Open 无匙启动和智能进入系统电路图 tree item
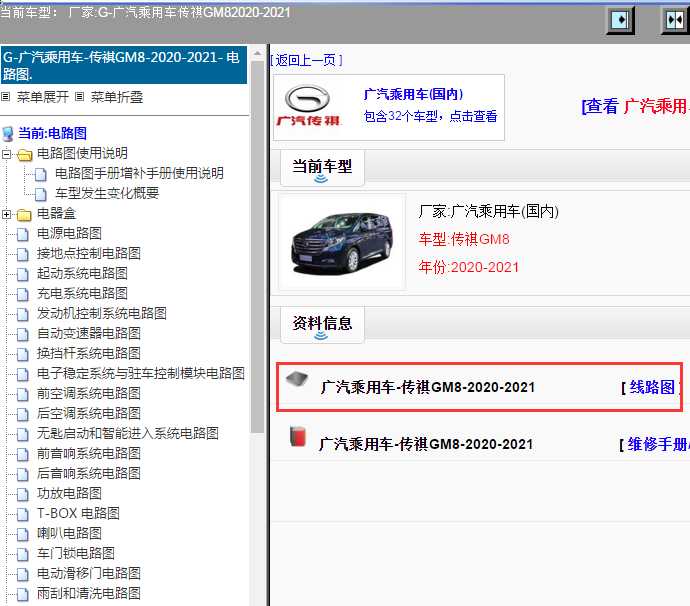Screen dimensions: 690x606 128,433
